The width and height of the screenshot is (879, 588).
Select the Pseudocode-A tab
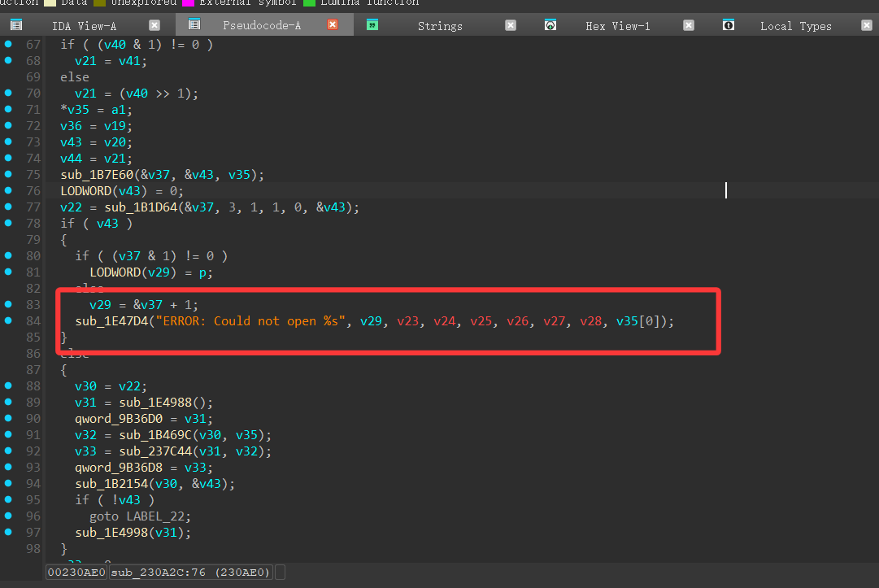[262, 25]
